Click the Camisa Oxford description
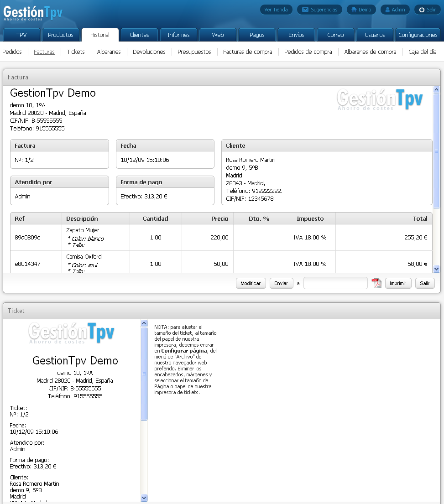Image resolution: width=444 pixels, height=504 pixels. point(84,256)
